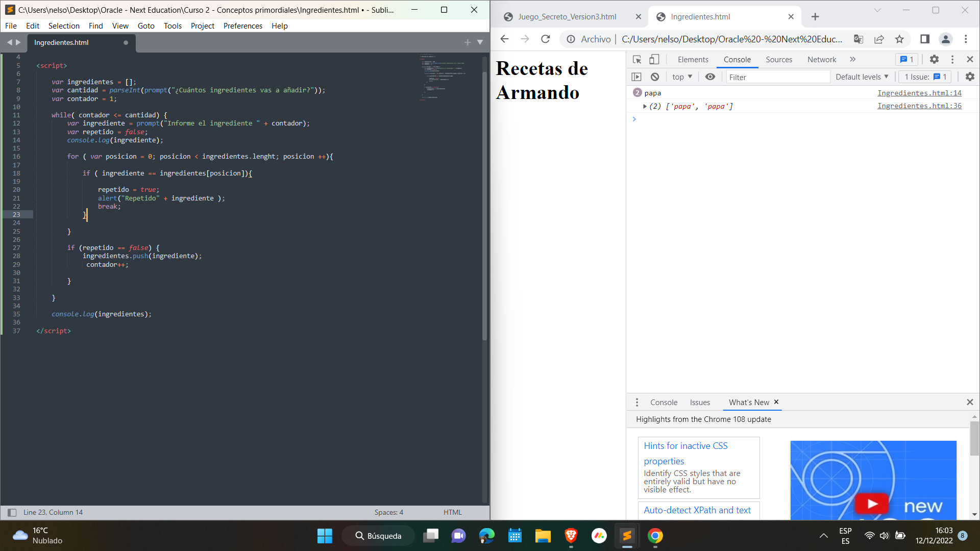Open the Sublime tab list dropdown arrow
The width and height of the screenshot is (980, 551).
point(480,43)
